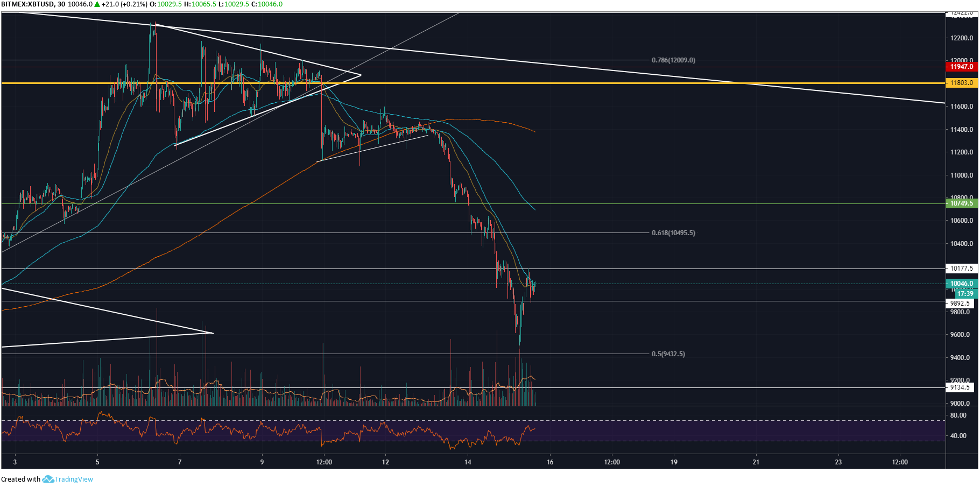Click the 11600.0 price axis value
The width and height of the screenshot is (980, 487).
[x=962, y=107]
